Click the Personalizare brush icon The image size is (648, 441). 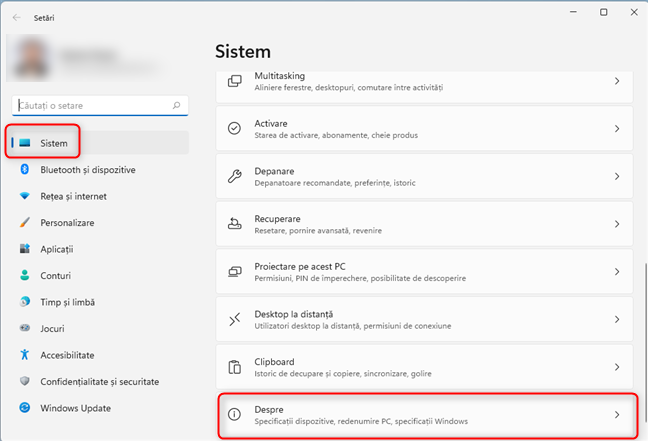coord(25,223)
